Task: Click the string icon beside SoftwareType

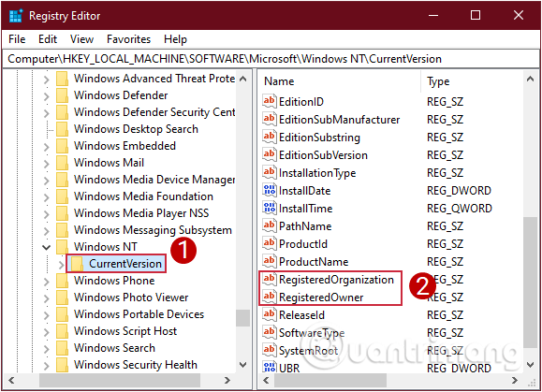Action: (270, 333)
